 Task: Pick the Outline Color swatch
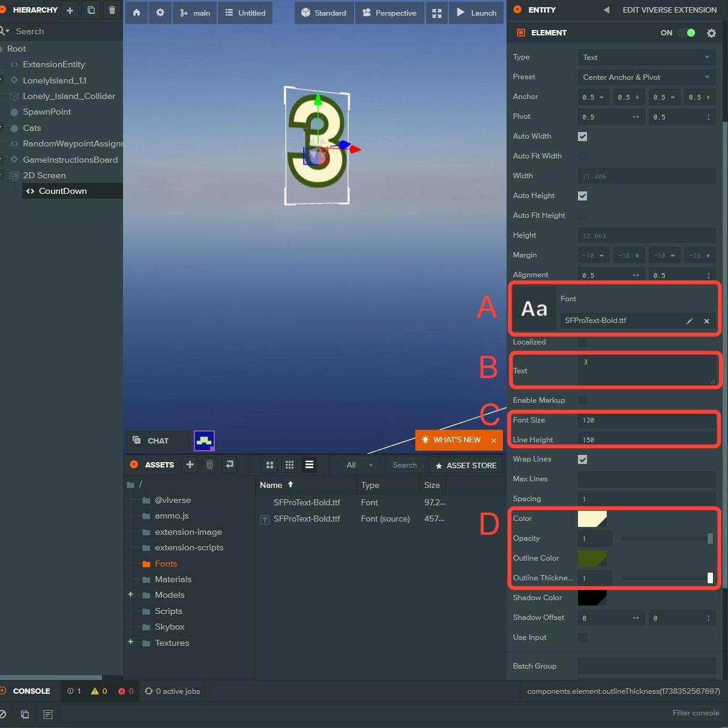592,558
